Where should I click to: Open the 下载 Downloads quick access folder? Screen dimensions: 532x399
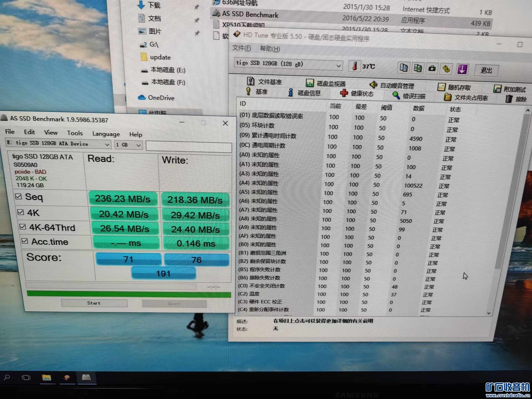[149, 5]
